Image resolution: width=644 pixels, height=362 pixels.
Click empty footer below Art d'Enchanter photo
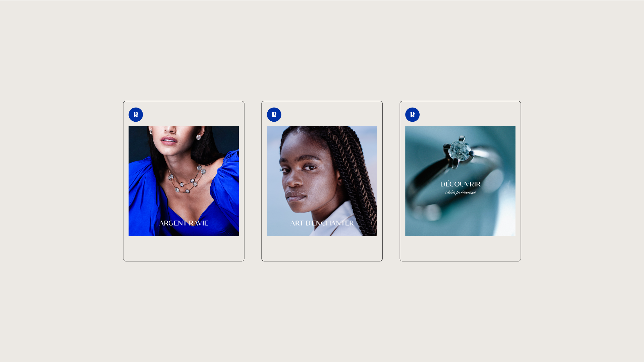[x=322, y=248]
